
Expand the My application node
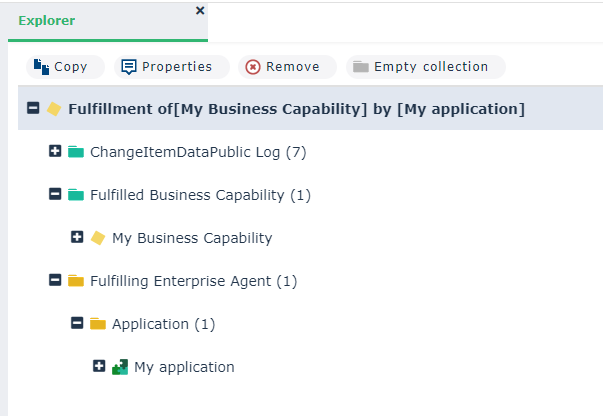99,367
